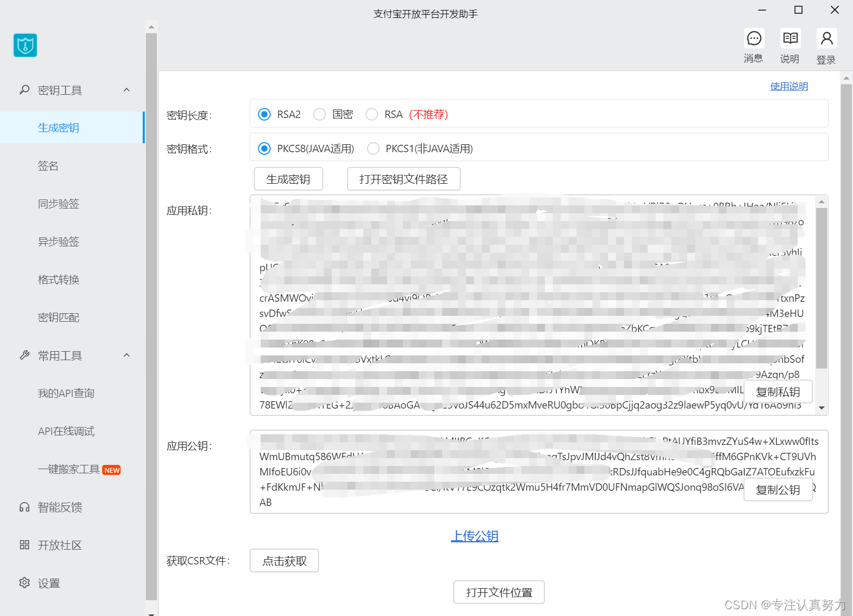The height and width of the screenshot is (616, 853).
Task: Click the 密钥格式 label
Action: click(x=189, y=149)
